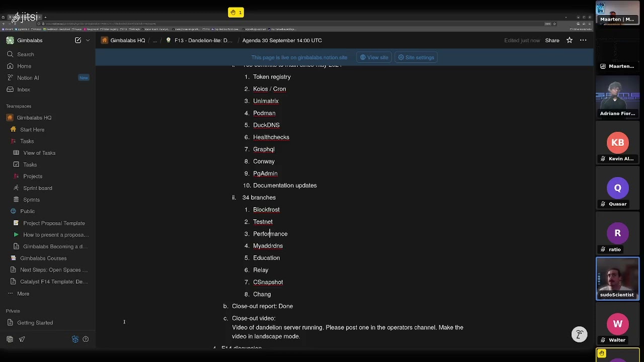
Task: Open Next Steps: Open Spaces page
Action: 53,270
